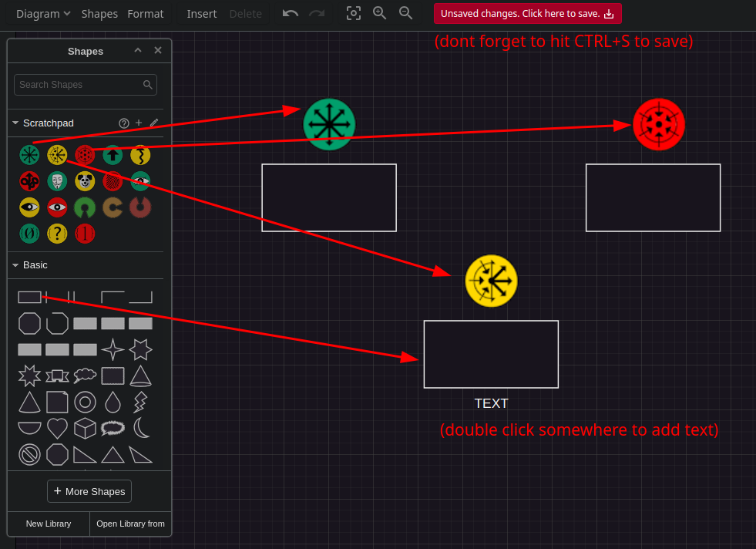This screenshot has height=549, width=756.
Task: Undo the last change
Action: (291, 14)
